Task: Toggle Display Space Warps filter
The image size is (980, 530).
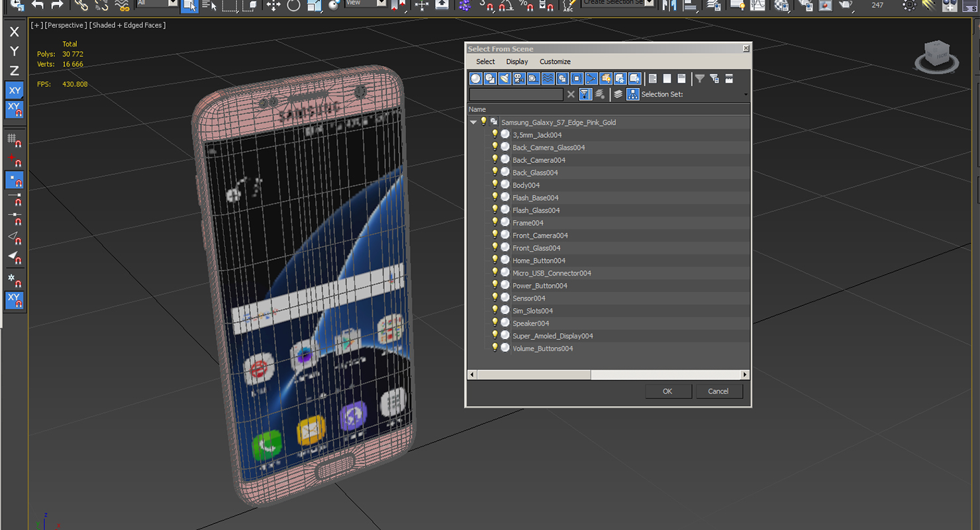Action: tap(548, 79)
